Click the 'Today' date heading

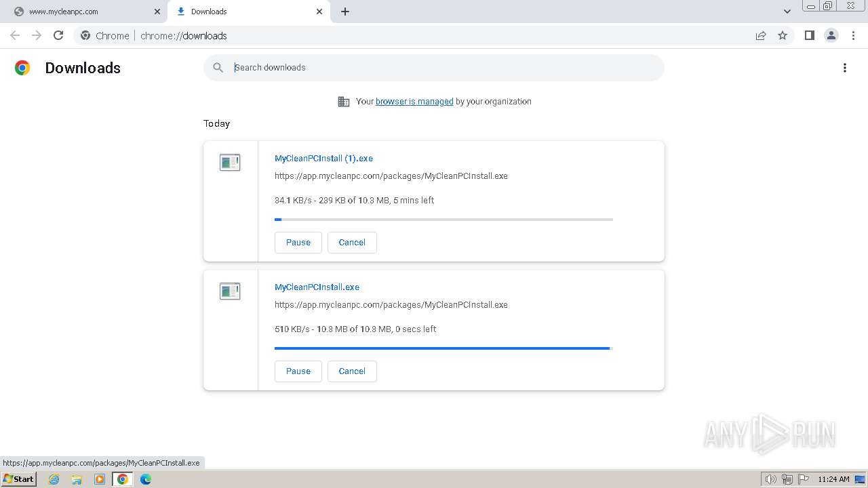[216, 123]
